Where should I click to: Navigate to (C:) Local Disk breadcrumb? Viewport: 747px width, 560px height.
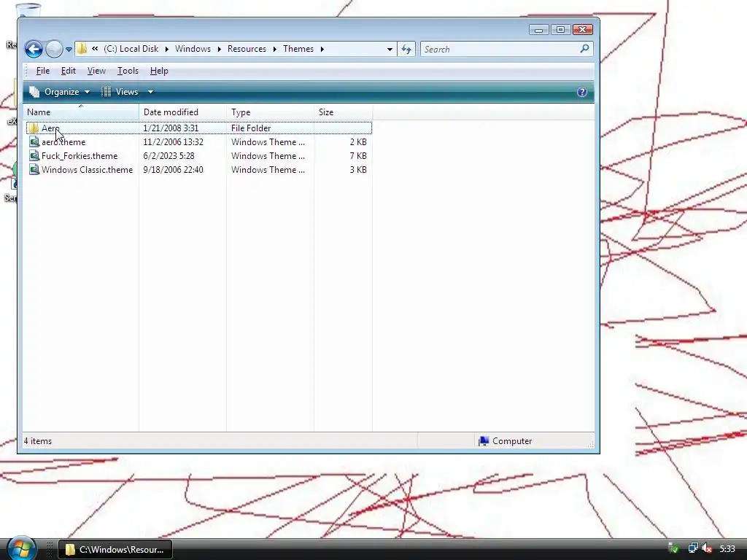tap(131, 49)
